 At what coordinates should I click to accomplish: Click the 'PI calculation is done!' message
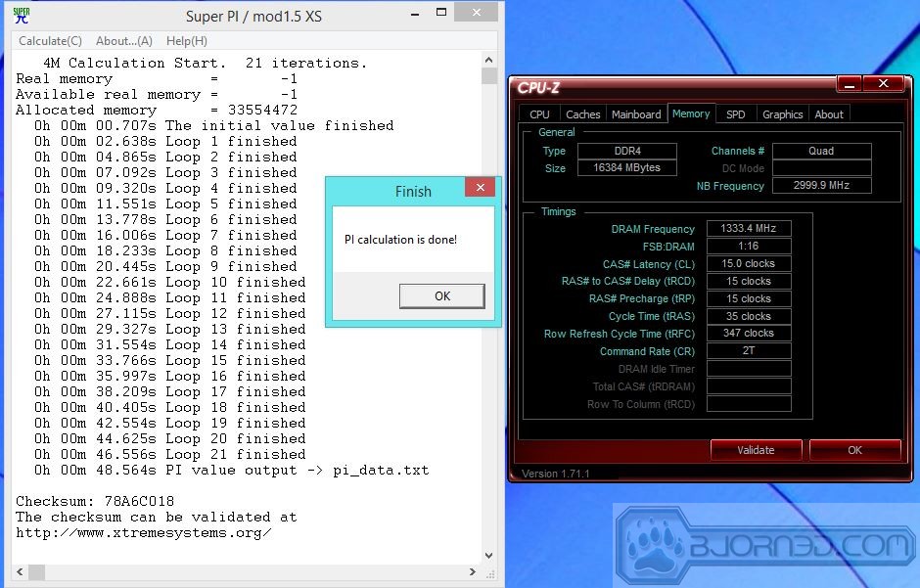[400, 240]
